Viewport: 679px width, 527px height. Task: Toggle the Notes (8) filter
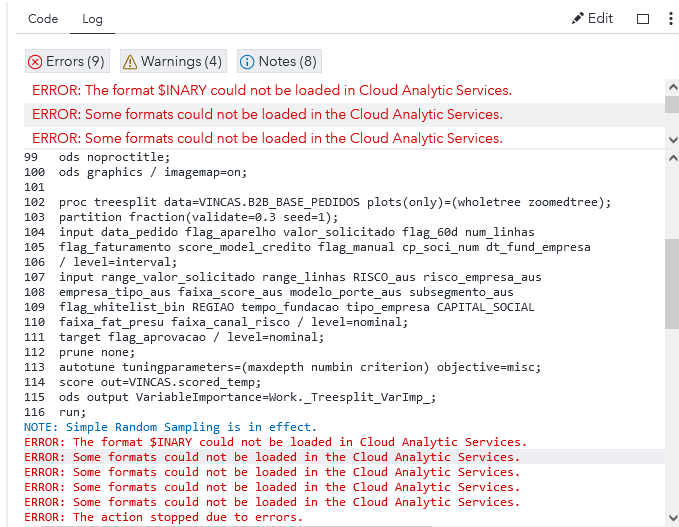click(279, 61)
